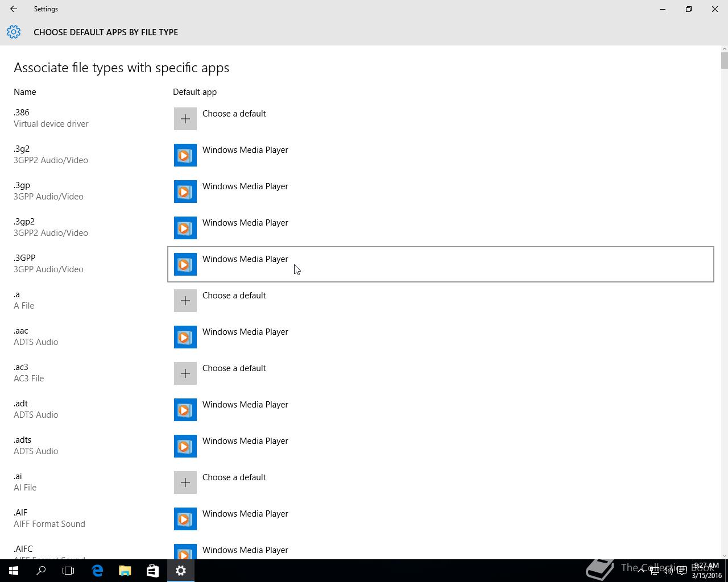
Task: Choose a default for .ac3
Action: (x=441, y=373)
